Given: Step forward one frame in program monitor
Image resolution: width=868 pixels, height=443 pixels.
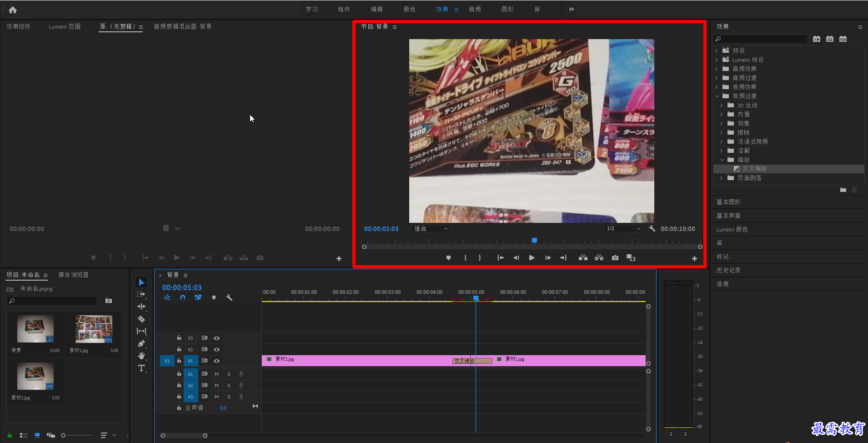Looking at the screenshot, I should [x=548, y=258].
